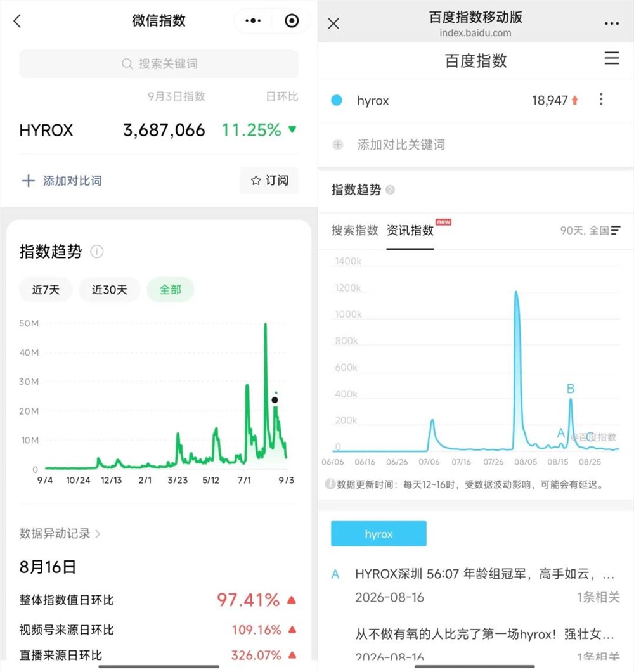Select the 全部 range
634x672 pixels.
[x=170, y=290]
